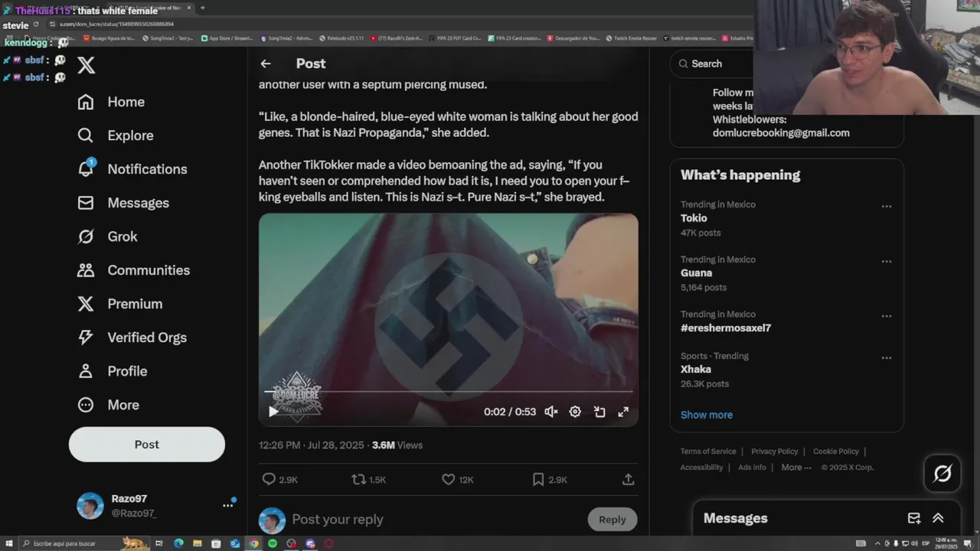Open the taskbar volume control

(x=914, y=543)
